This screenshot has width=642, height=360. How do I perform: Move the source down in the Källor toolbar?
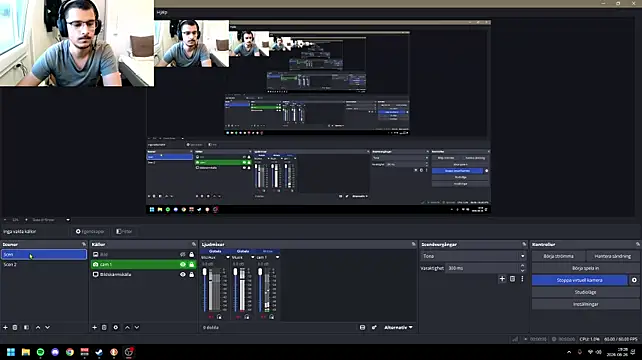(x=137, y=328)
